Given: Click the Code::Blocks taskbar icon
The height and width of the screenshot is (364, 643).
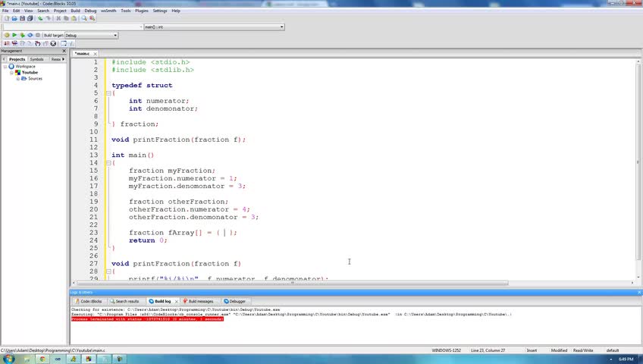Looking at the screenshot, I should [88, 359].
